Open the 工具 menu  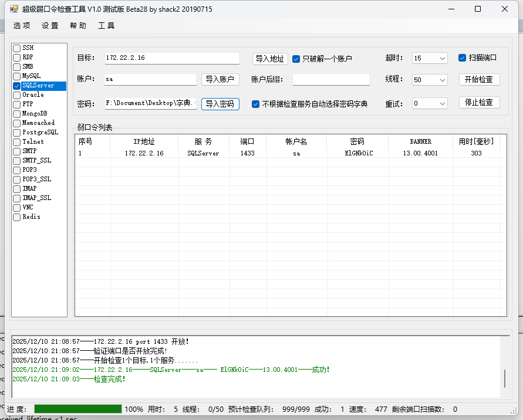[106, 26]
